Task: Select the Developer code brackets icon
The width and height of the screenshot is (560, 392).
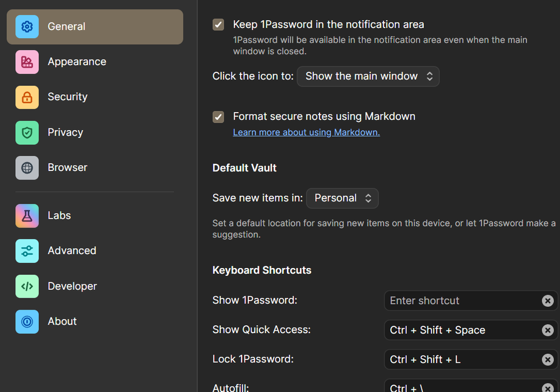Action: tap(27, 286)
